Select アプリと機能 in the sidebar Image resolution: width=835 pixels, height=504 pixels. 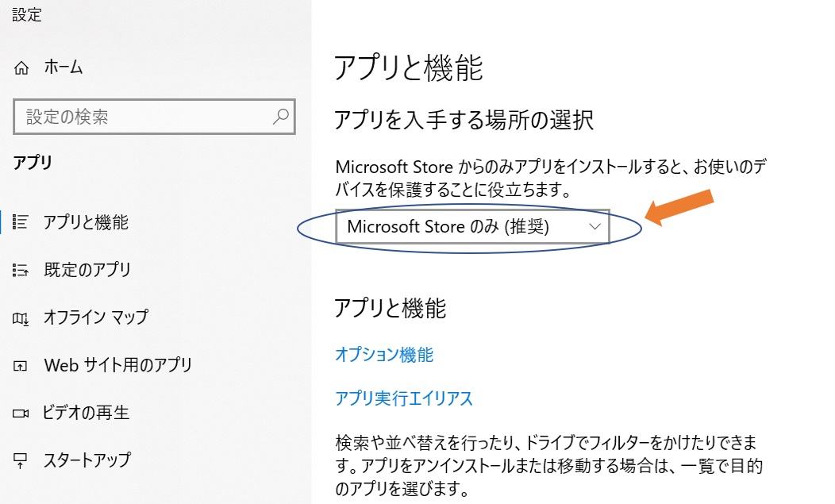point(86,222)
